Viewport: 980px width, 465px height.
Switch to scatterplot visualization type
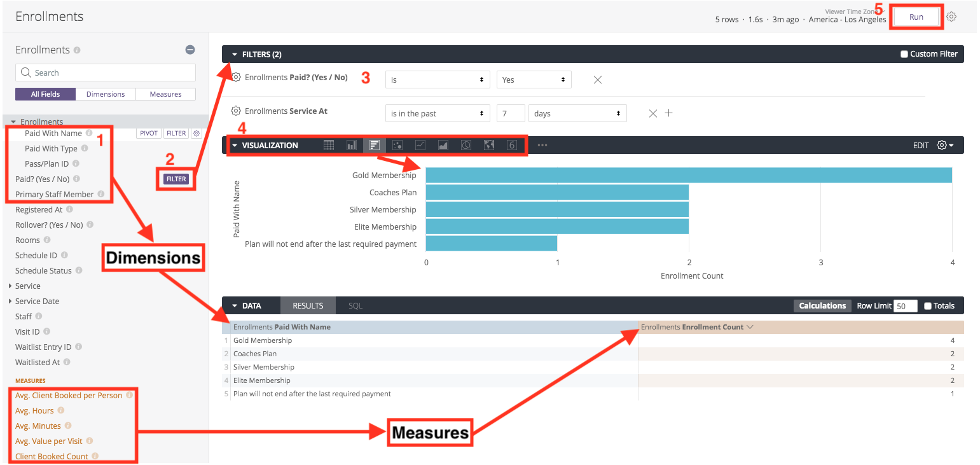pos(397,145)
